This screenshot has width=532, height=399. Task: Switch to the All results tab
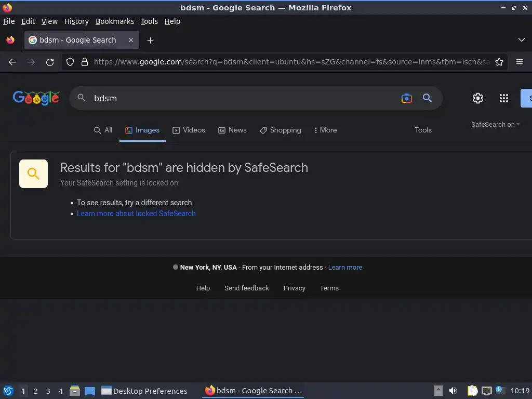(103, 130)
